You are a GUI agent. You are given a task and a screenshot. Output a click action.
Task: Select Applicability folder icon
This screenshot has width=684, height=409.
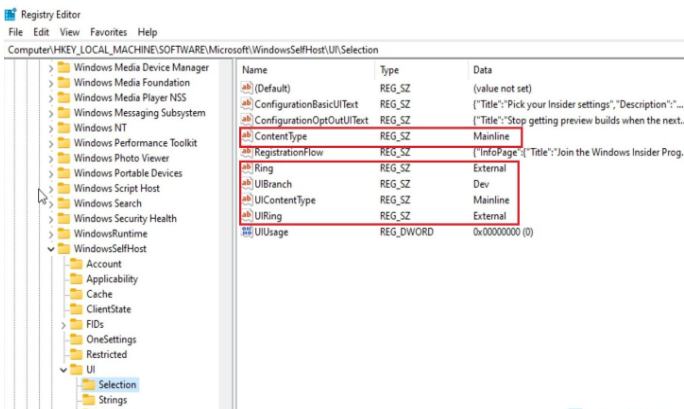coord(76,279)
